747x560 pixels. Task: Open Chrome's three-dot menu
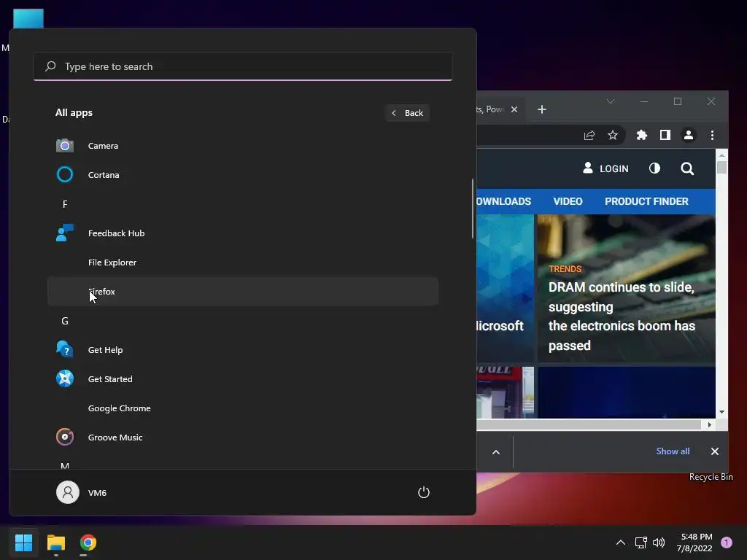(712, 135)
